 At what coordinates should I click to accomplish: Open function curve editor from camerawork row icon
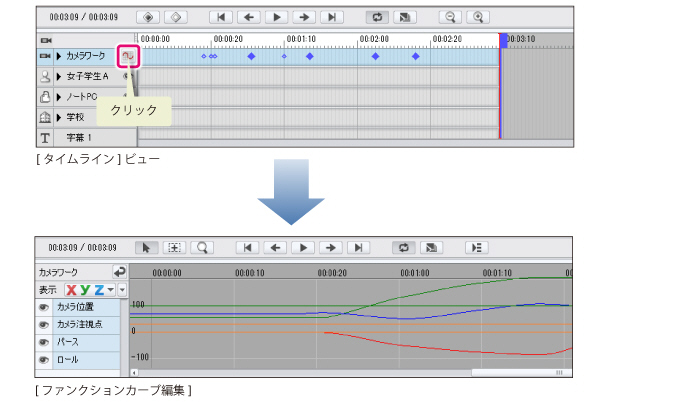(128, 56)
